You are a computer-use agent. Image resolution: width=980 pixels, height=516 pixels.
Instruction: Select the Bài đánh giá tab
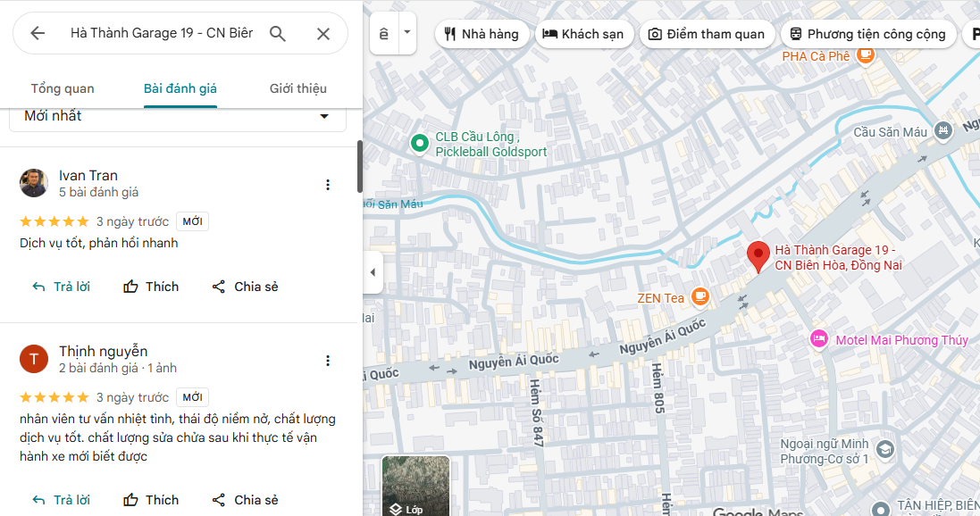(180, 88)
